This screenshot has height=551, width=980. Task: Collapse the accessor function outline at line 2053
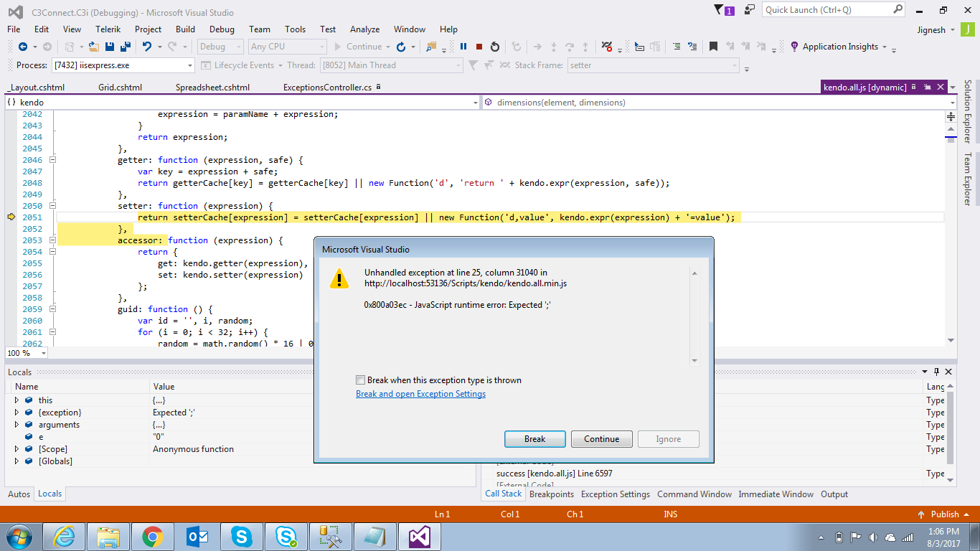pyautogui.click(x=52, y=240)
